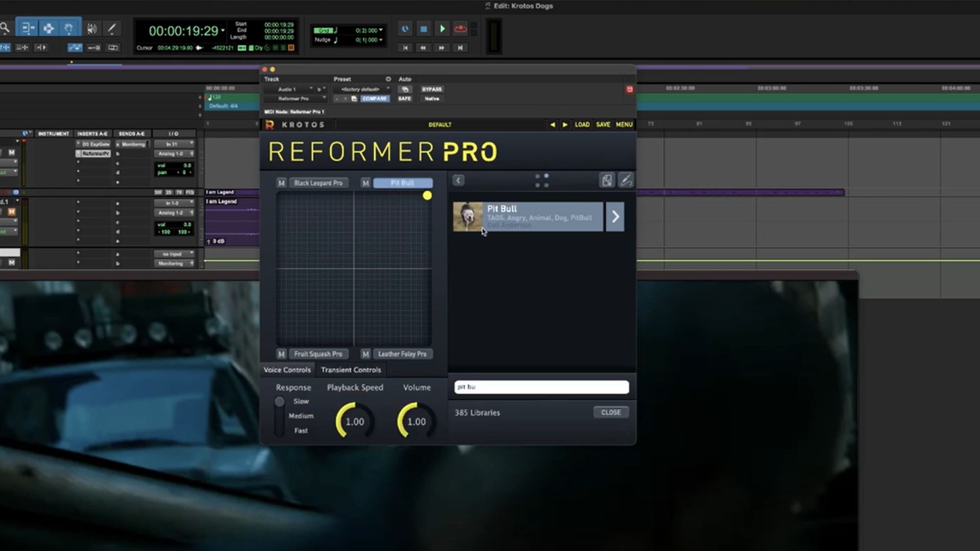The height and width of the screenshot is (551, 980).
Task: Toggle the online sync clock button
Action: (x=405, y=29)
